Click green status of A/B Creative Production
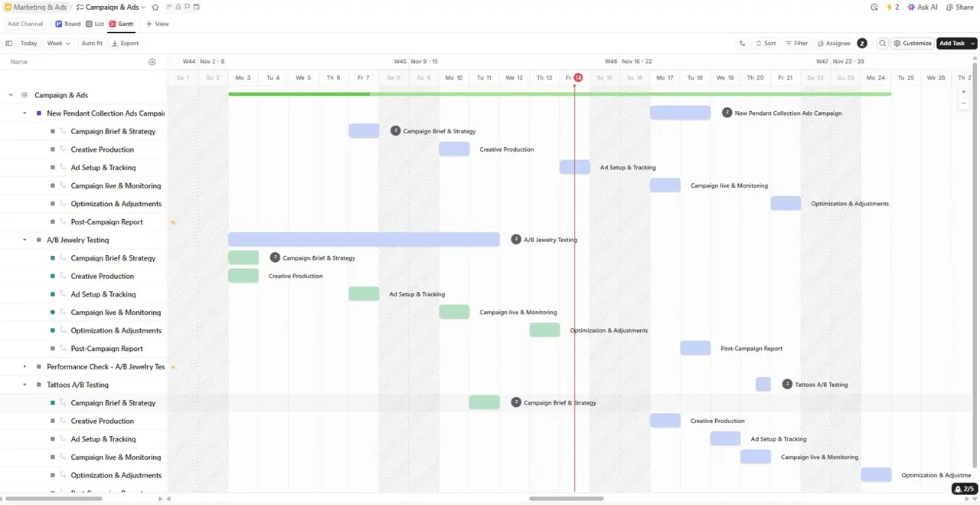The width and height of the screenshot is (980, 505). [x=53, y=276]
